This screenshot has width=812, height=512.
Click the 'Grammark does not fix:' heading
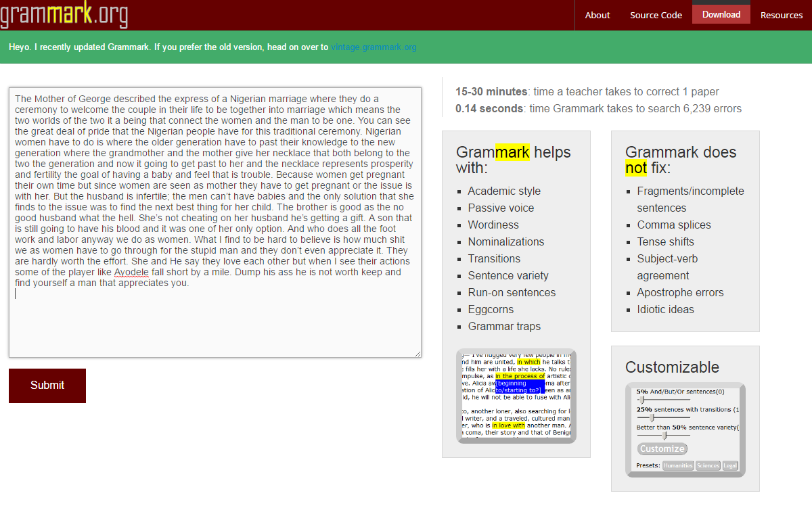pyautogui.click(x=681, y=160)
